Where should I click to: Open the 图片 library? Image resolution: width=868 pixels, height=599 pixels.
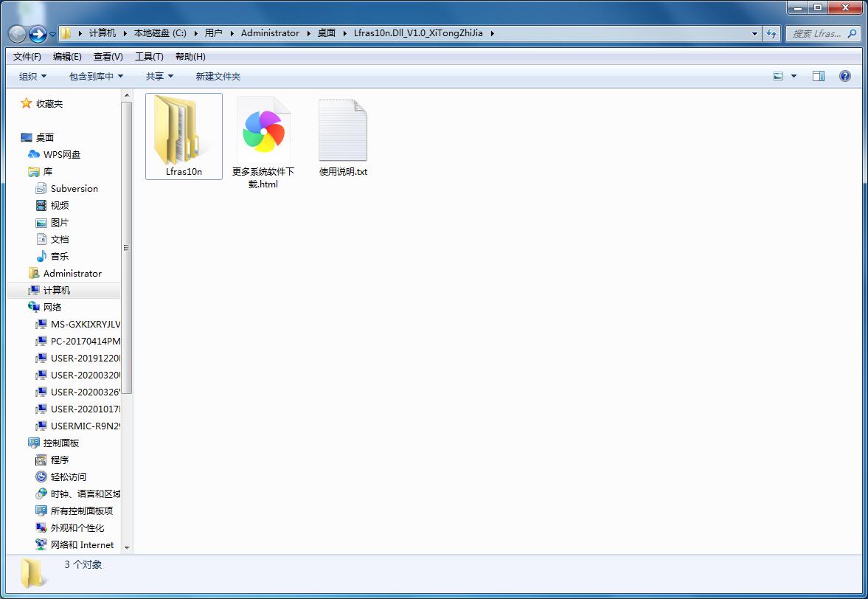(59, 223)
